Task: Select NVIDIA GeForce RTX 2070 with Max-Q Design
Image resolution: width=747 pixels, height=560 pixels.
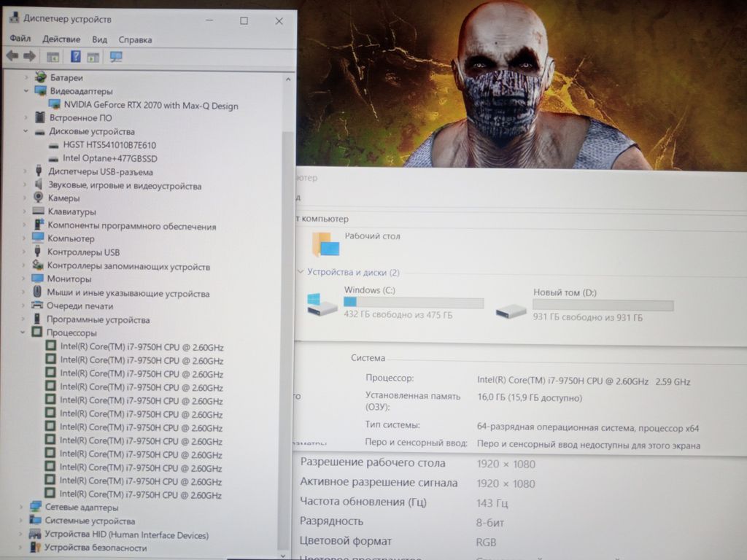Action: point(151,105)
